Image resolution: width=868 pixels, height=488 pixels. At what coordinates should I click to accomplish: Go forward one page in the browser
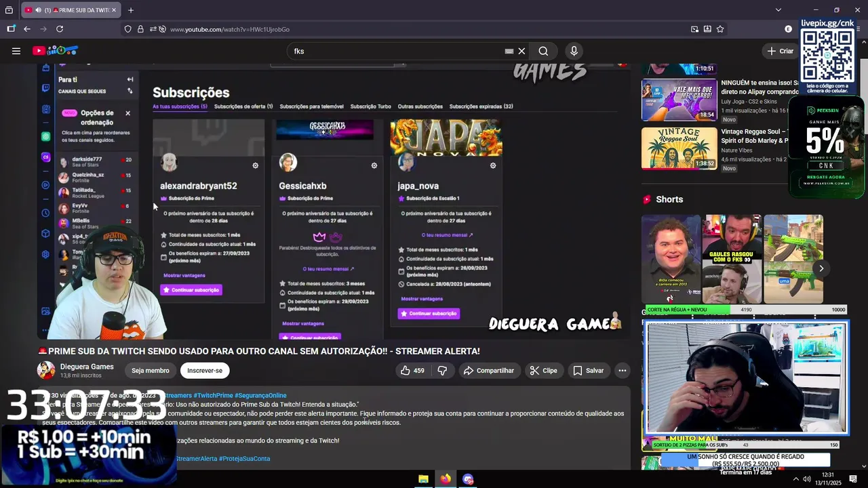[x=43, y=29]
